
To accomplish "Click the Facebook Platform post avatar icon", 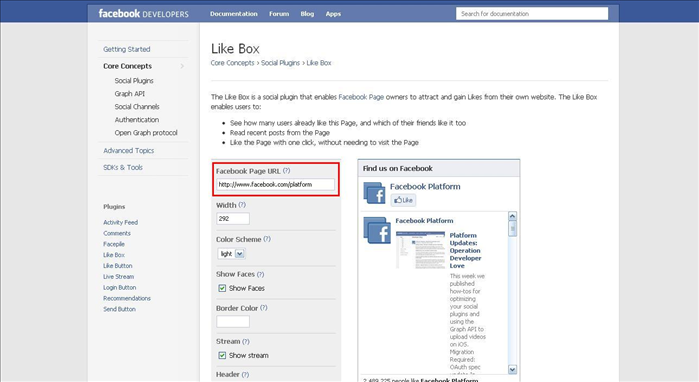I will click(x=377, y=230).
